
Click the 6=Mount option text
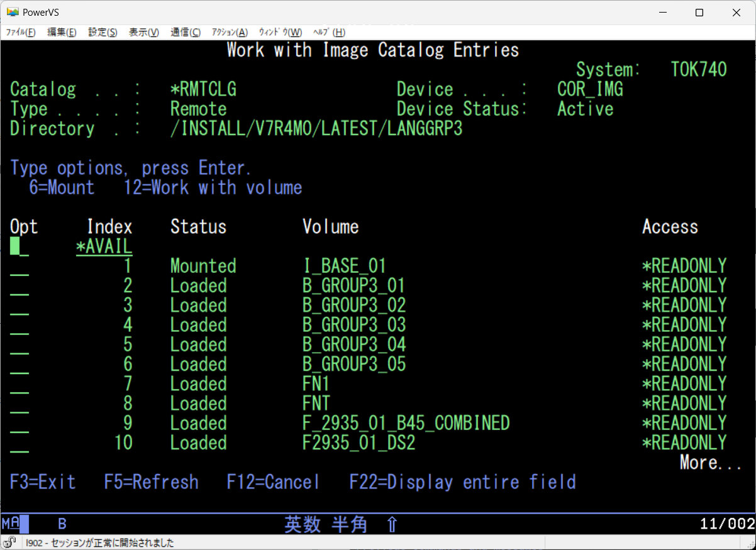coord(62,187)
